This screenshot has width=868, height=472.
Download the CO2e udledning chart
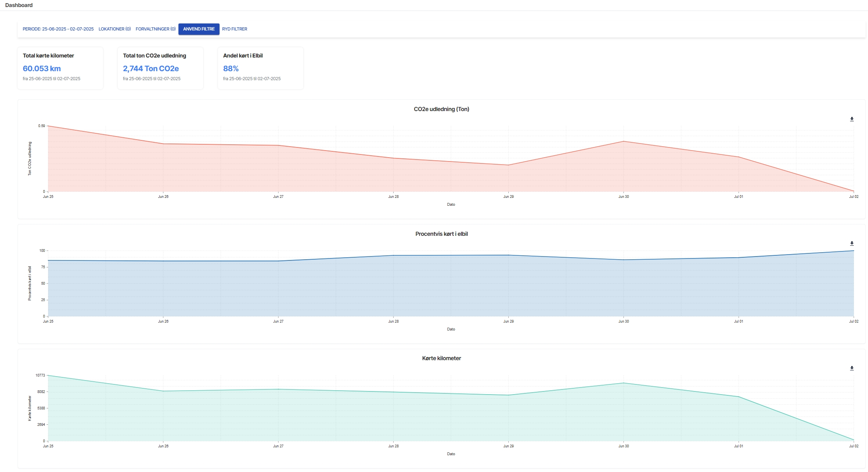coord(852,119)
